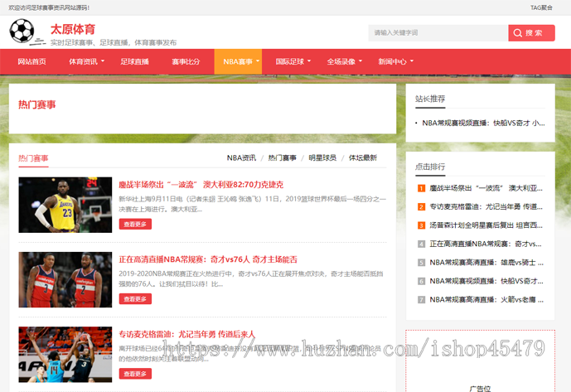The image size is (571, 392).
Task: Switch to 体坛最新 tab
Action: click(363, 157)
